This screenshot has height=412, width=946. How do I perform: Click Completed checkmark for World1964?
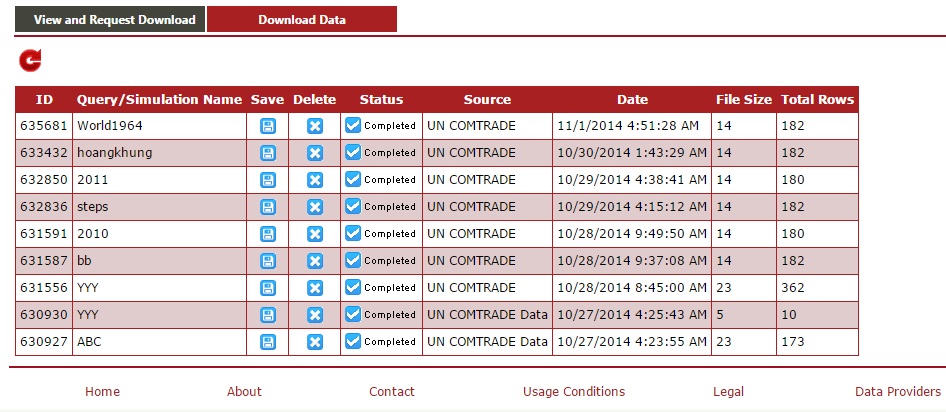pos(353,125)
